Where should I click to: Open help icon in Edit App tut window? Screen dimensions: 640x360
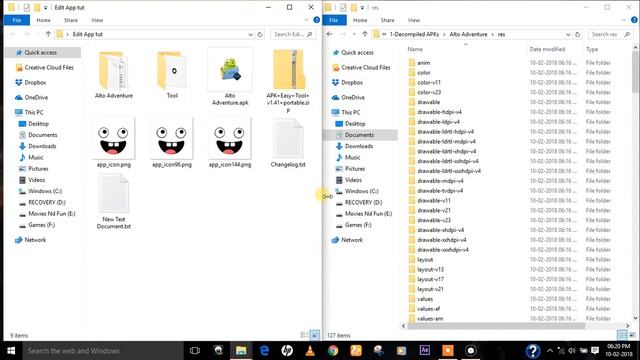[316, 20]
